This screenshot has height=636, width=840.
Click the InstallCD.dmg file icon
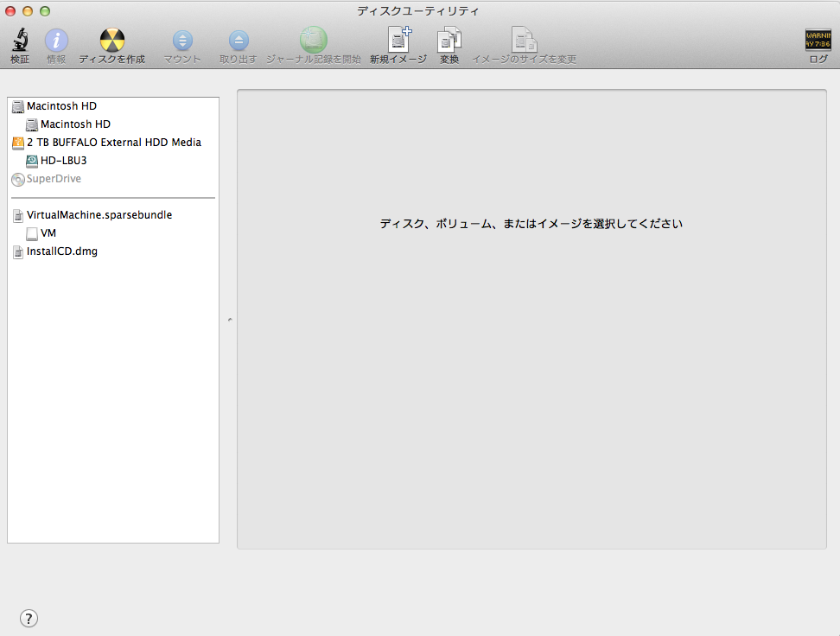18,251
